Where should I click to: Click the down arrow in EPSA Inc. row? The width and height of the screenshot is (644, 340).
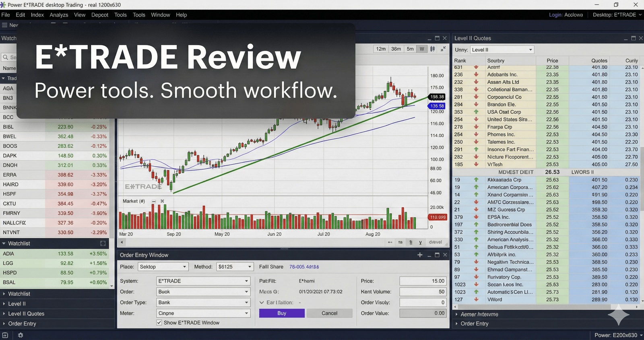[476, 217]
